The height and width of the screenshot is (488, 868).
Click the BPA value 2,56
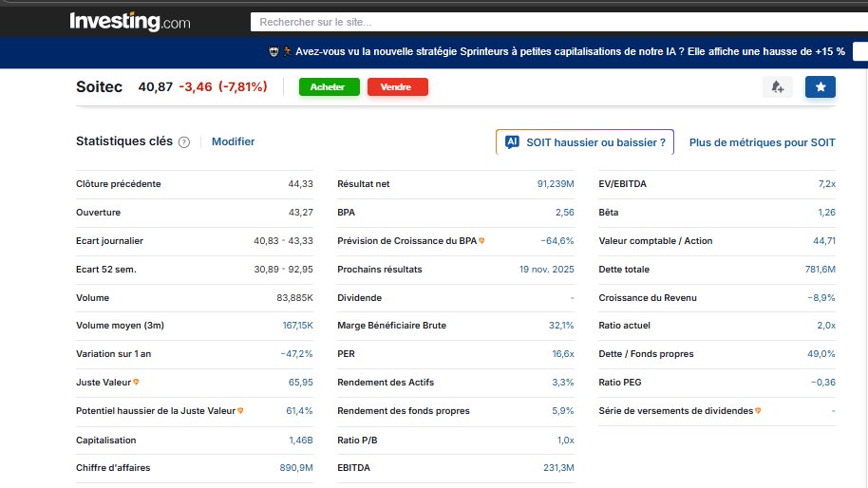point(565,212)
